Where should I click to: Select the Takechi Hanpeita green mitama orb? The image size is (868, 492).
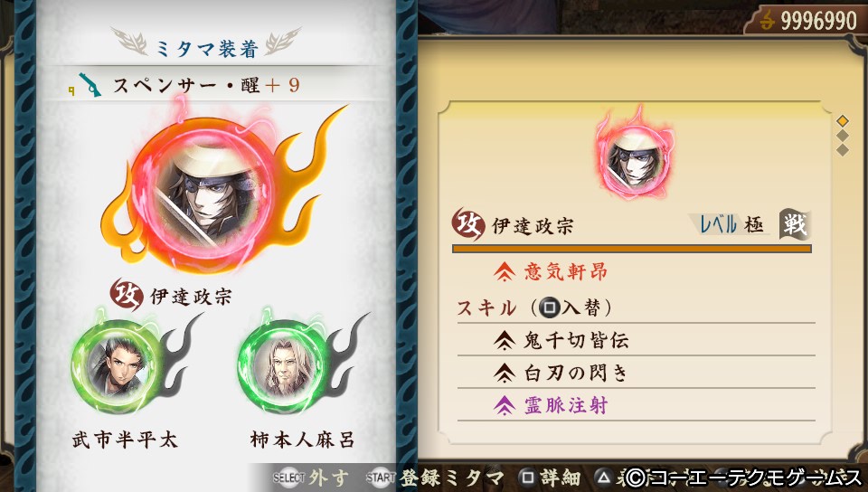[117, 365]
